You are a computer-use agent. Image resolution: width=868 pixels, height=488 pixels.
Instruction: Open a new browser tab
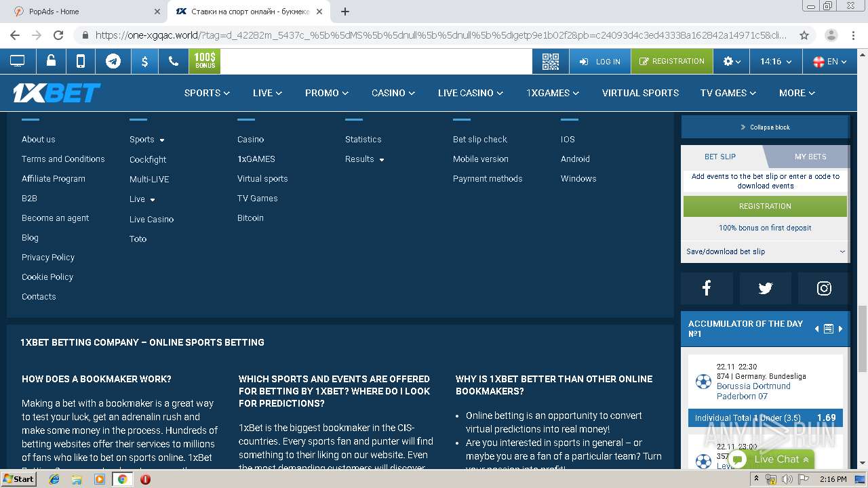click(x=345, y=12)
